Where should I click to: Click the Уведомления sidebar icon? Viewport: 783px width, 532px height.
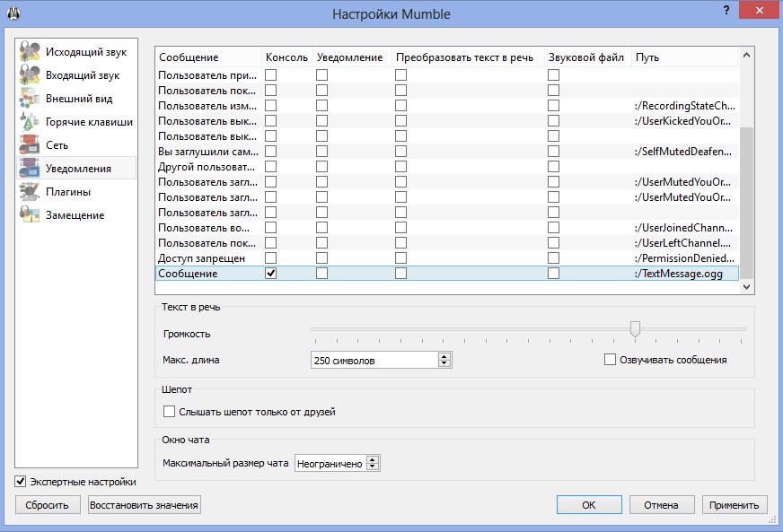pos(30,169)
